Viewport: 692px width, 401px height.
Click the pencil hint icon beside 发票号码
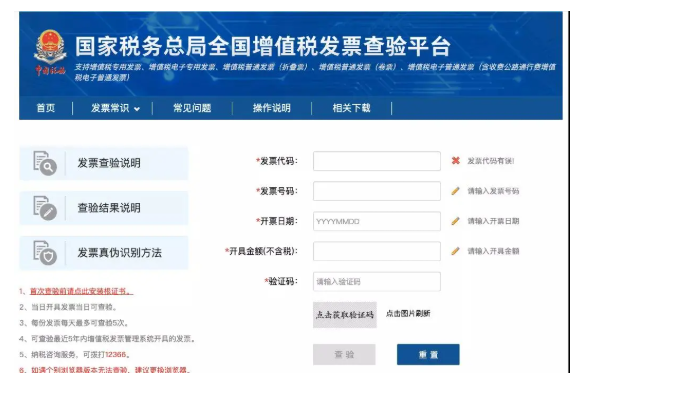[455, 191]
